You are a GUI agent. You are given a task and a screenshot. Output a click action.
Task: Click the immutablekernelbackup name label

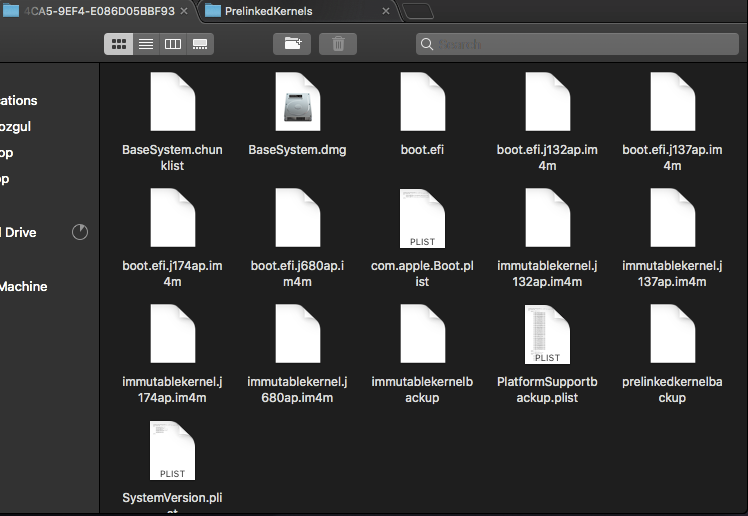tap(422, 389)
